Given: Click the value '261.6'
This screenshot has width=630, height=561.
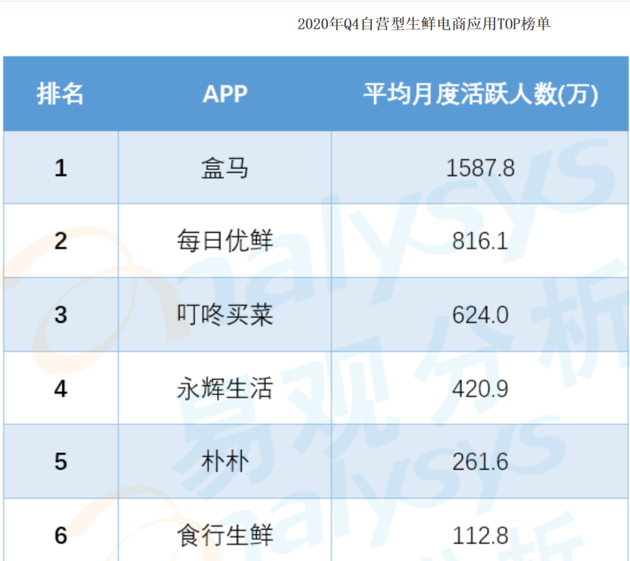Looking at the screenshot, I should (481, 462).
